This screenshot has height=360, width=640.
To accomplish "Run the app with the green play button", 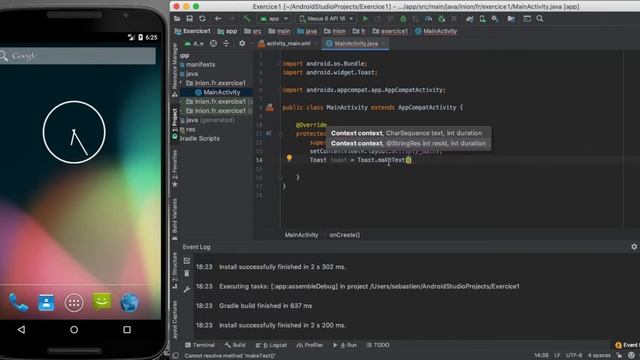I will [365, 19].
